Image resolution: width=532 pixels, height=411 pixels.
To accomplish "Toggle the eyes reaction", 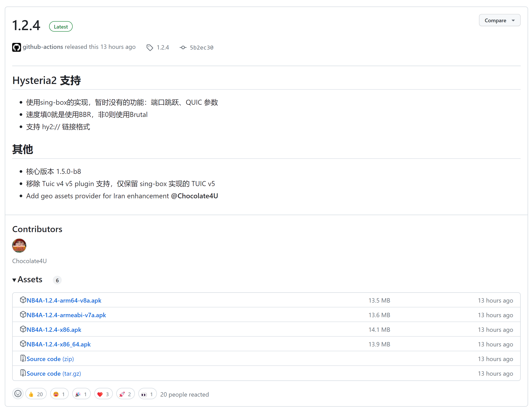I will point(147,394).
